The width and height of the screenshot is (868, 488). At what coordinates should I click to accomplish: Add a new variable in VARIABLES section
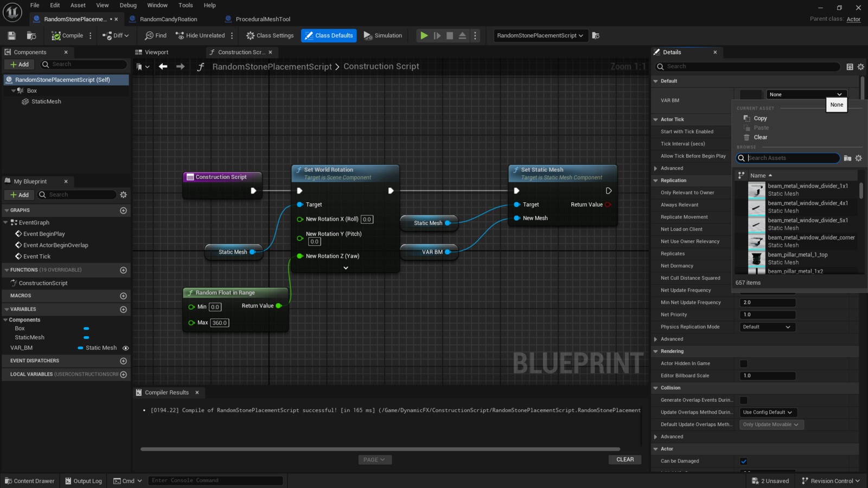pos(123,310)
